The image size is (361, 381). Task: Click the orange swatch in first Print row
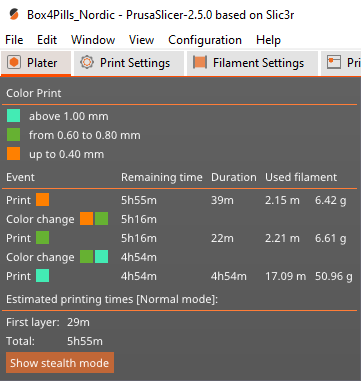pyautogui.click(x=43, y=200)
